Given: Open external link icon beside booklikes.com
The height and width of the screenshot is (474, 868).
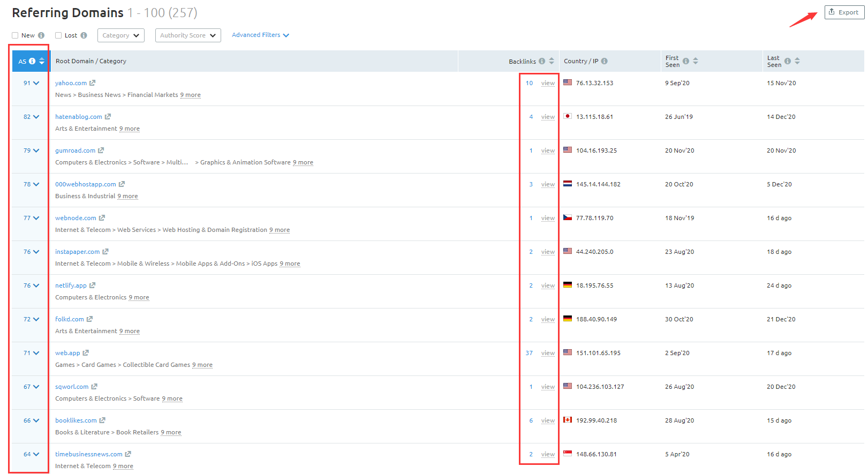Looking at the screenshot, I should pyautogui.click(x=102, y=420).
